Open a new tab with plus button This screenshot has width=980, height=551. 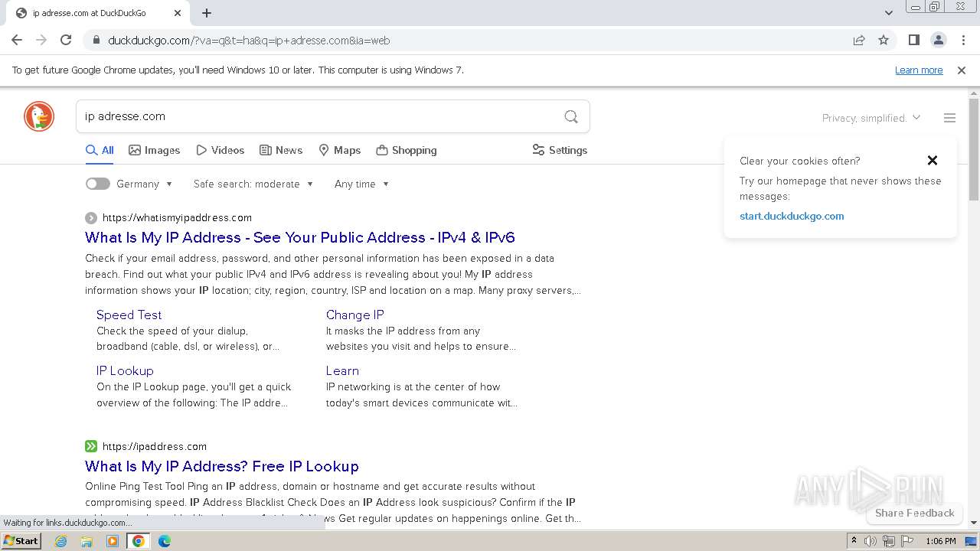point(207,13)
